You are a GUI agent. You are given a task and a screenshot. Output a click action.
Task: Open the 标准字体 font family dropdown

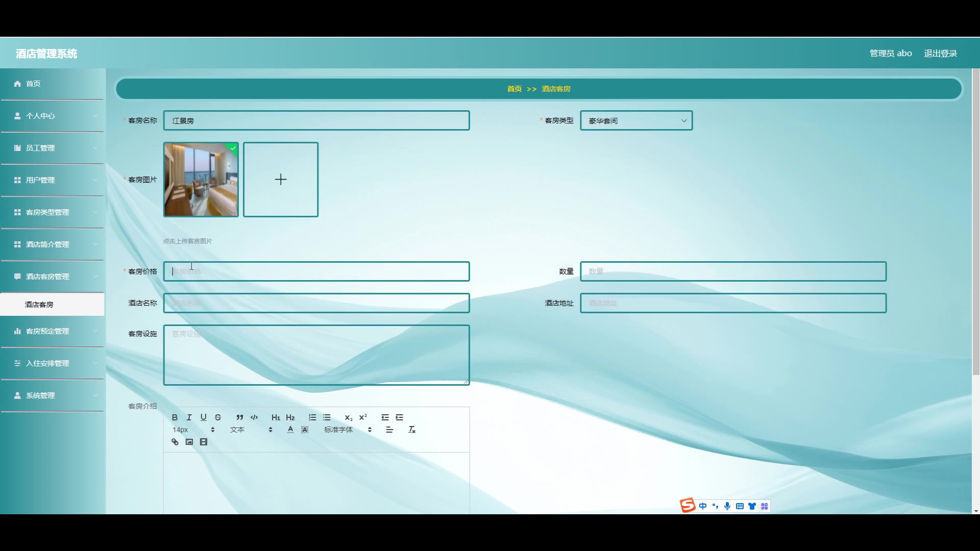tap(348, 430)
